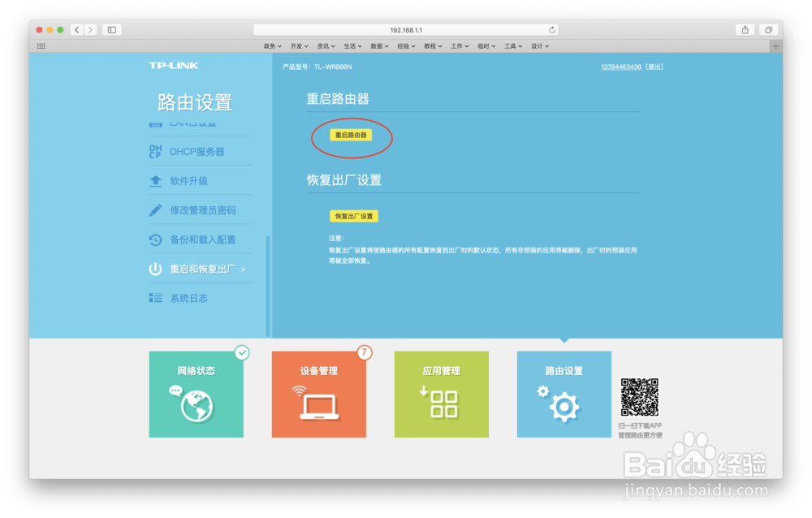Click the 产品型号: TL-WR886N text
Image resolution: width=812 pixels, height=518 pixels.
(317, 67)
